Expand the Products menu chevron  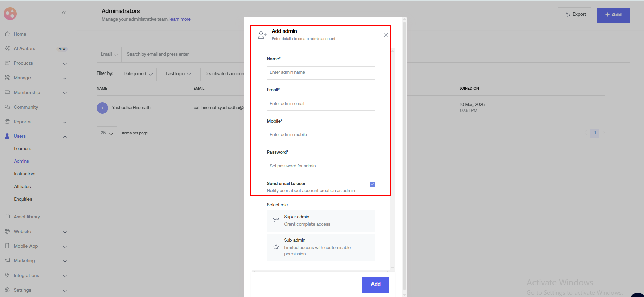click(65, 64)
